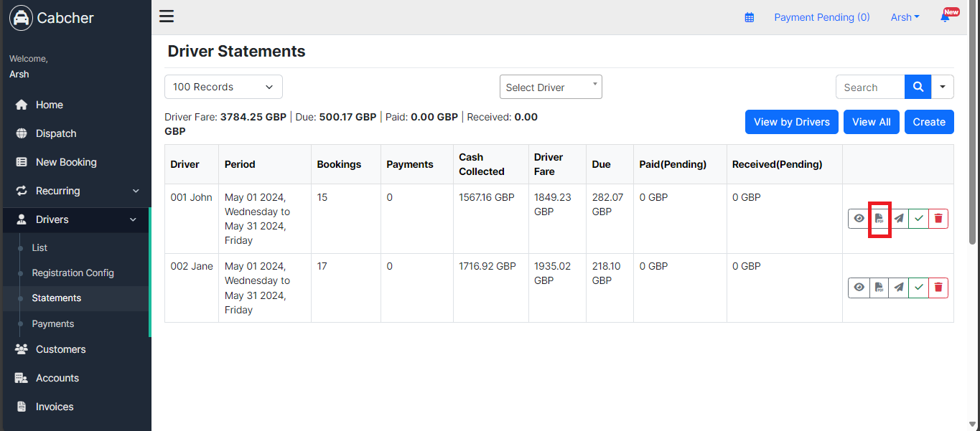Toggle the hamburger sidebar menu
Image resolution: width=980 pixels, height=431 pixels.
167,16
